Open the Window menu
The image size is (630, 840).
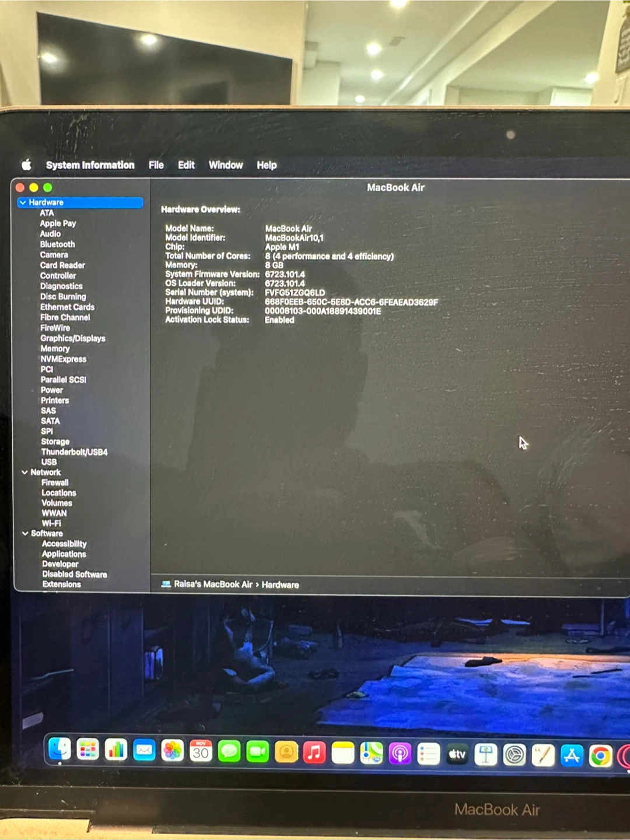pos(226,165)
